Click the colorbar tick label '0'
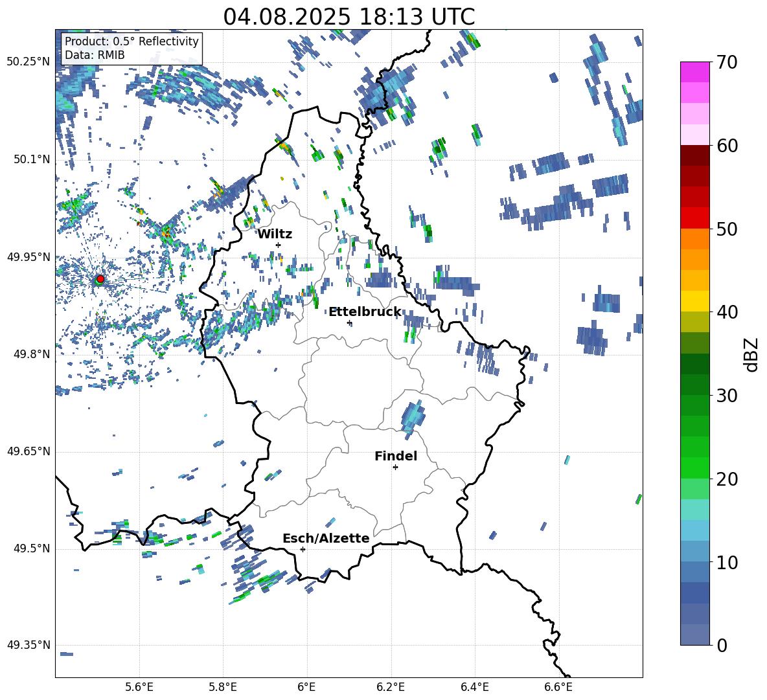767x700 pixels. click(x=722, y=646)
